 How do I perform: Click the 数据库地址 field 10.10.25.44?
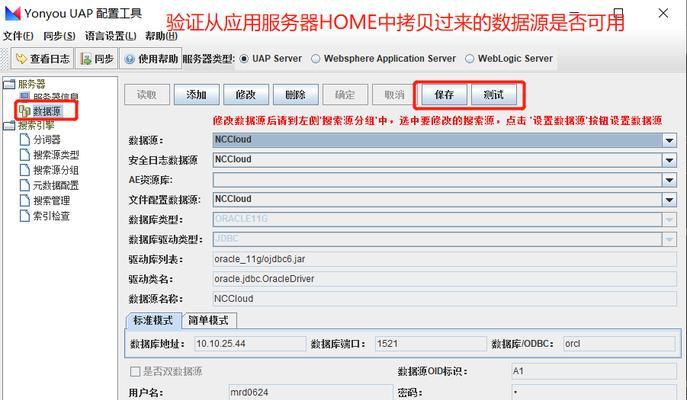coord(250,343)
